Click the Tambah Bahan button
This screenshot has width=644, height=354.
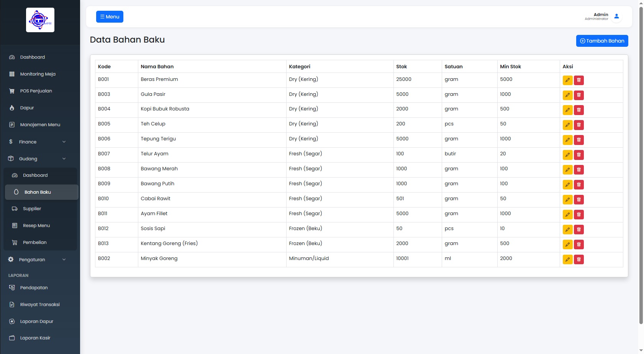602,41
